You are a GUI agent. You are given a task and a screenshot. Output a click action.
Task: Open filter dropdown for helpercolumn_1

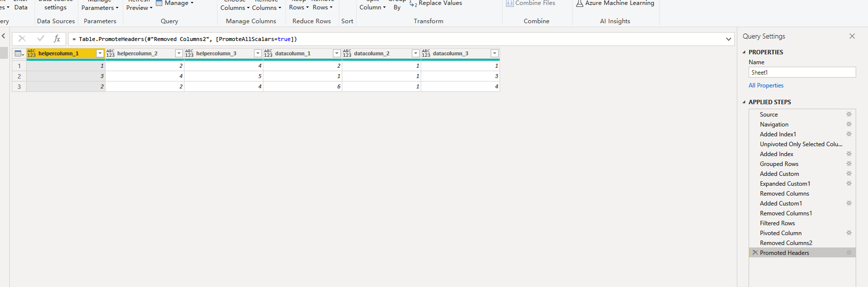coord(100,53)
